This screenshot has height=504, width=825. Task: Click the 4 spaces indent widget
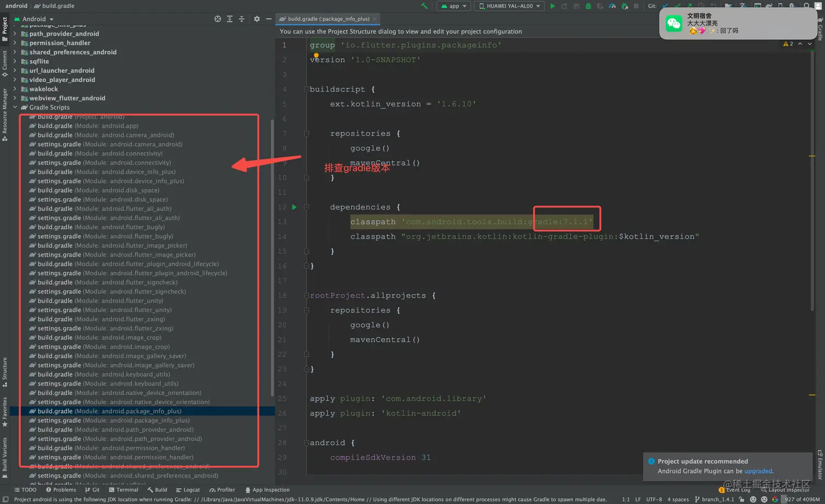click(x=678, y=499)
